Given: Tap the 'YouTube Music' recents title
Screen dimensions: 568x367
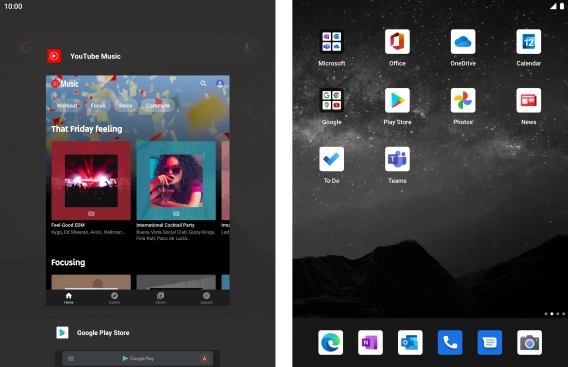Looking at the screenshot, I should (95, 56).
